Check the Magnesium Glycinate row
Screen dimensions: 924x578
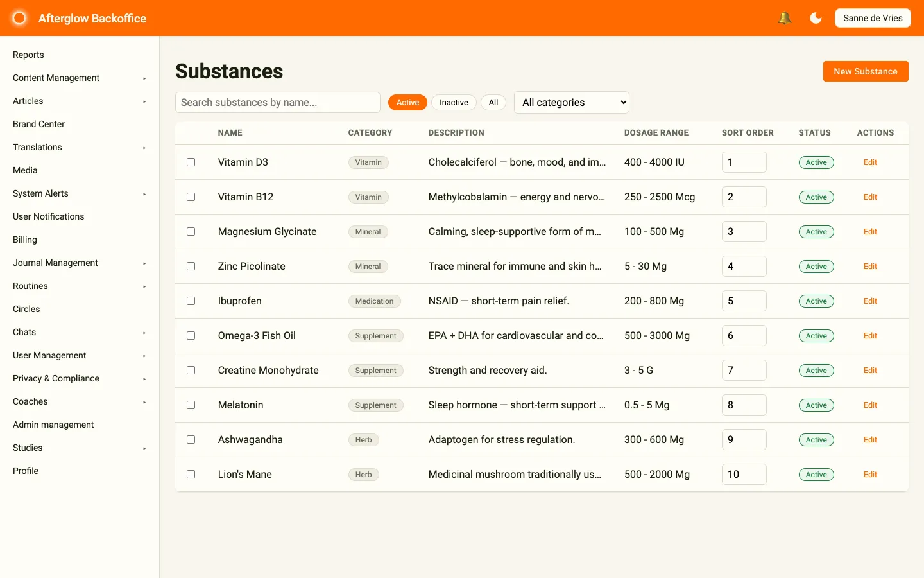coord(191,232)
